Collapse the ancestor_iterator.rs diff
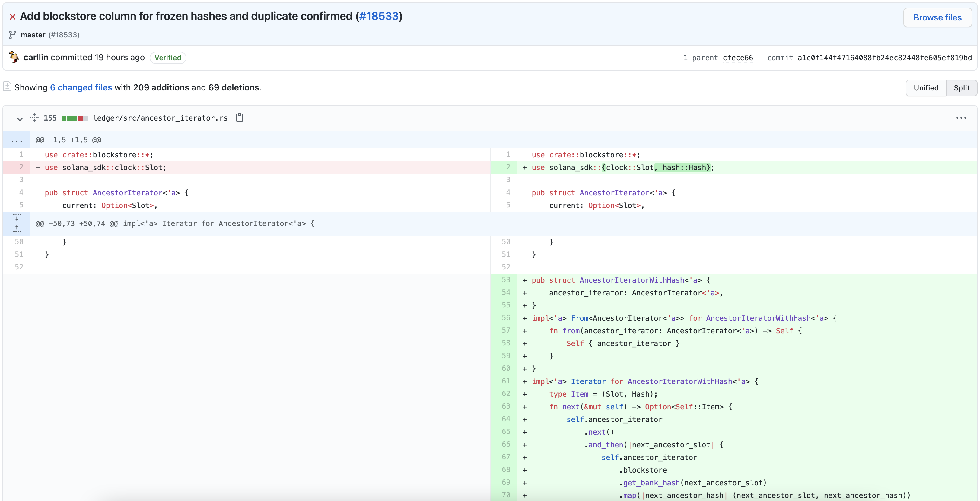 click(20, 118)
